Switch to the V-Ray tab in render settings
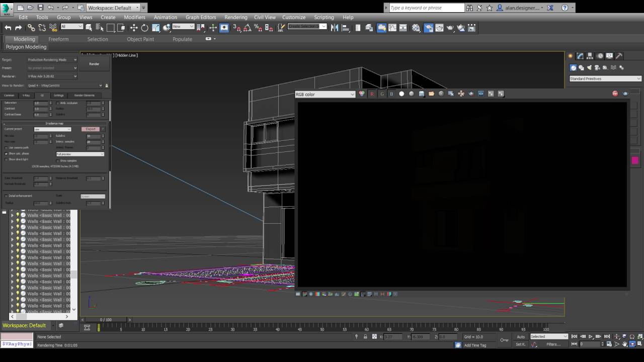Screen dimensions: 644x362 pyautogui.click(x=26, y=96)
